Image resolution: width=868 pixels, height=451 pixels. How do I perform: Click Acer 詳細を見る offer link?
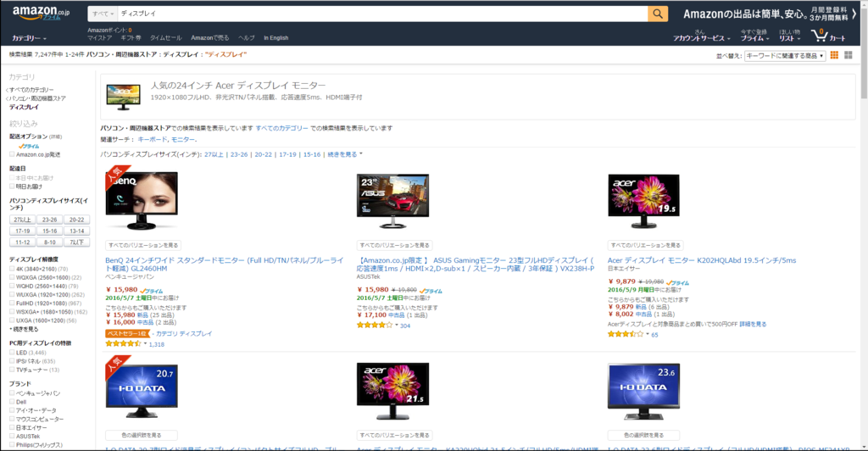tap(753, 325)
